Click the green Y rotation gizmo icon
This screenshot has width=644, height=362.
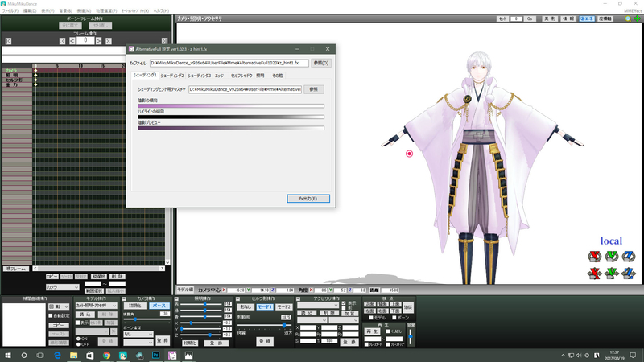click(612, 257)
